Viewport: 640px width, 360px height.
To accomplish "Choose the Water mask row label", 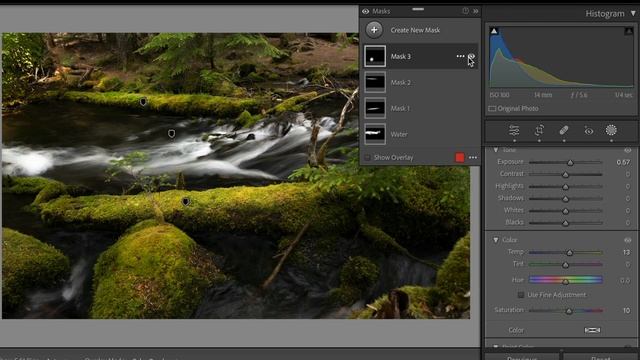I will click(399, 134).
